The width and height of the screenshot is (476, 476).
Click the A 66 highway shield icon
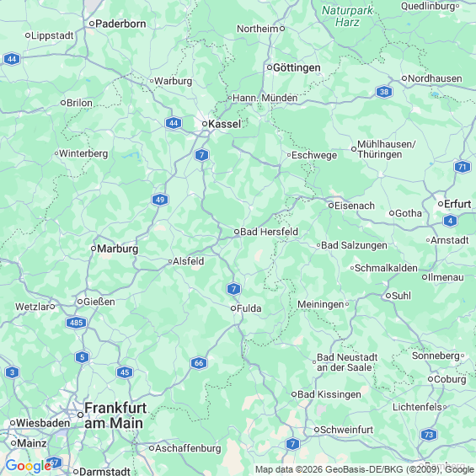pyautogui.click(x=199, y=363)
